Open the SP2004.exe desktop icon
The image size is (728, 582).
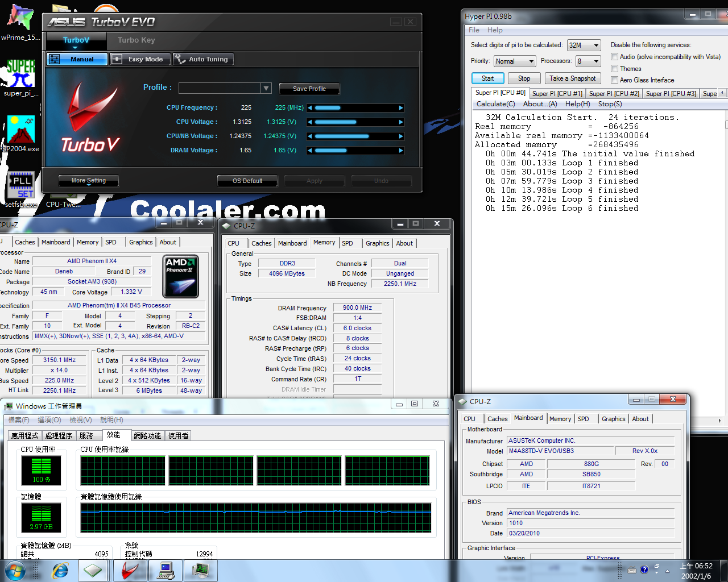(x=21, y=134)
